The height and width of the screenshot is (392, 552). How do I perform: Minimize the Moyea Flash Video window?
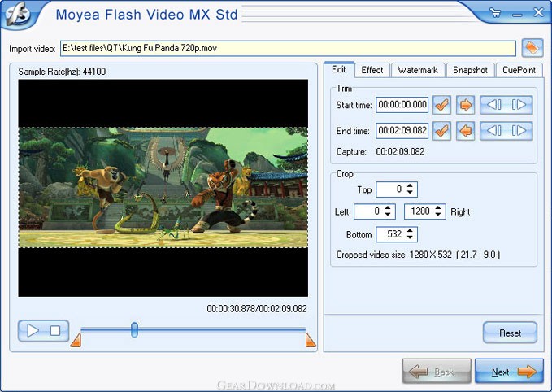pos(517,14)
